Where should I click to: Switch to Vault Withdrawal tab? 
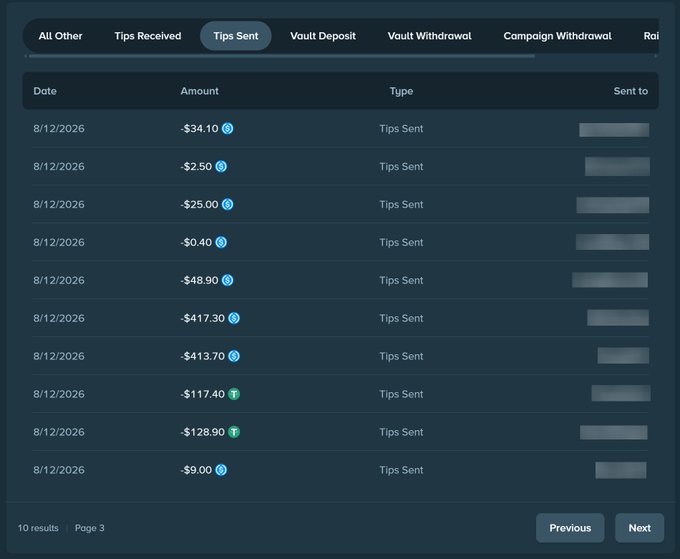[x=429, y=36]
